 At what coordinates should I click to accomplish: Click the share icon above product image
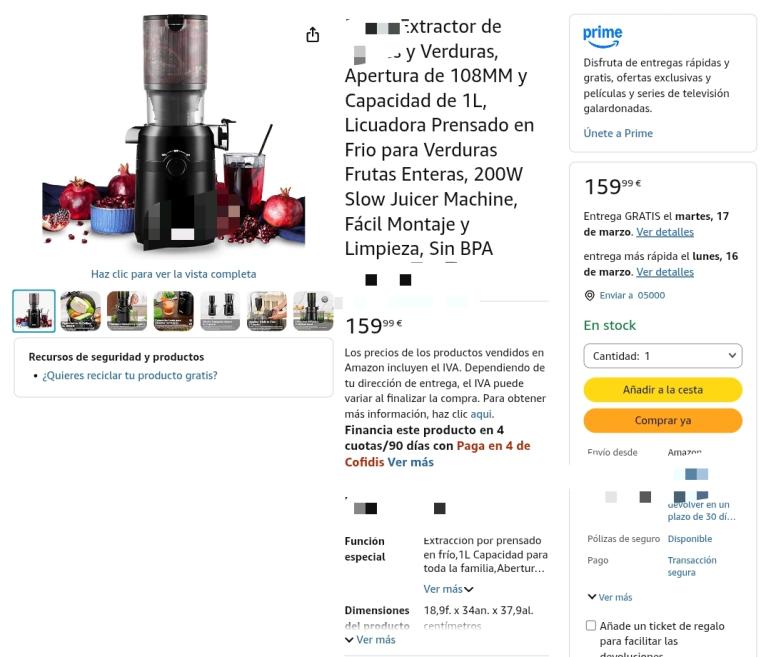click(313, 35)
